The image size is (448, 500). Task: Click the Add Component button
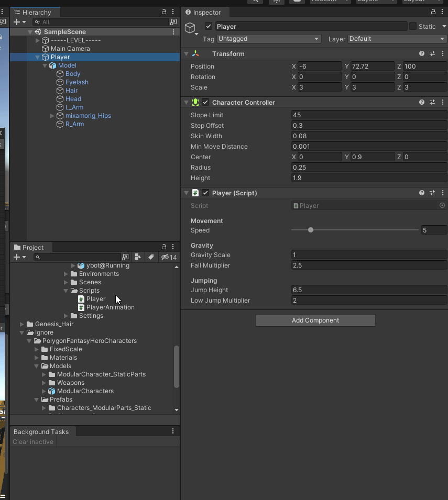pos(315,320)
